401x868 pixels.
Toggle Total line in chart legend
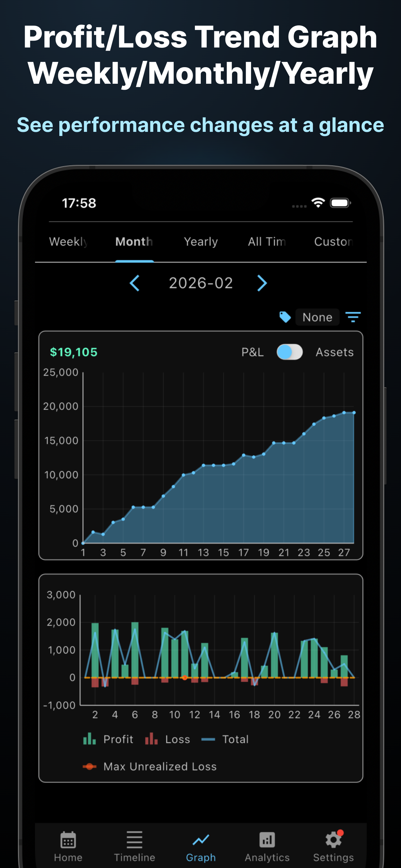pos(225,739)
